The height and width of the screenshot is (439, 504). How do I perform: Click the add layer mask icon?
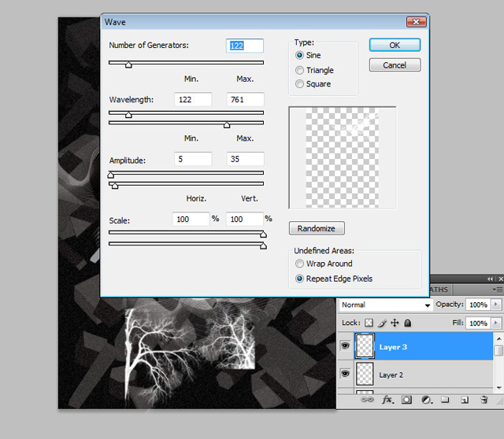[x=407, y=400]
